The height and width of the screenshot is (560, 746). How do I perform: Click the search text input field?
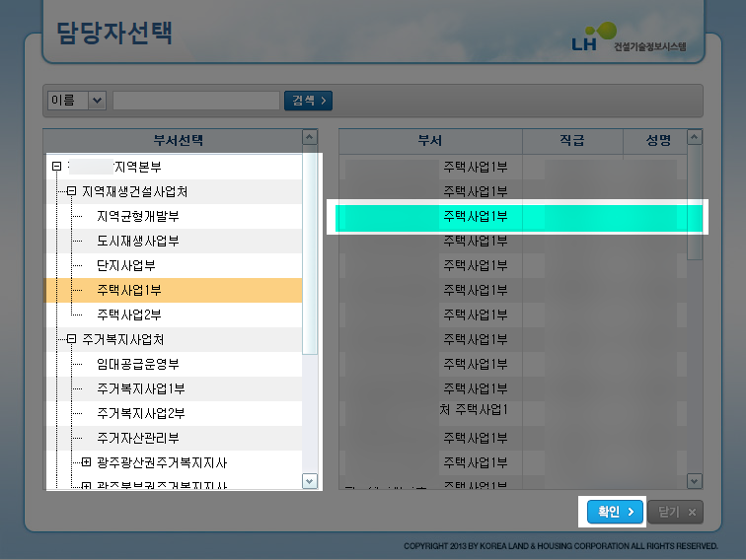pyautogui.click(x=196, y=101)
